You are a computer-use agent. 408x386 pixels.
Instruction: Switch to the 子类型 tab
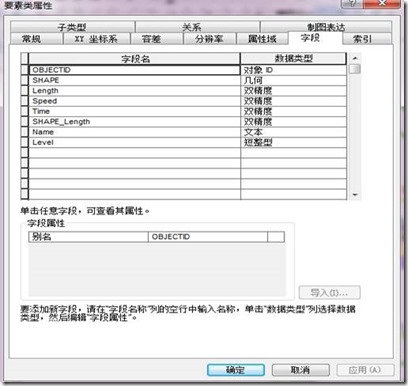click(72, 27)
